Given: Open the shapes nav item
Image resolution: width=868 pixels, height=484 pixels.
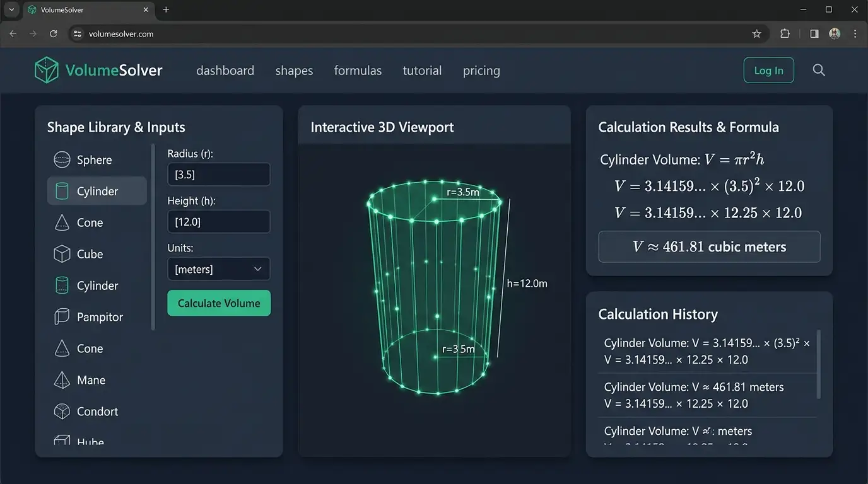Looking at the screenshot, I should (x=294, y=71).
